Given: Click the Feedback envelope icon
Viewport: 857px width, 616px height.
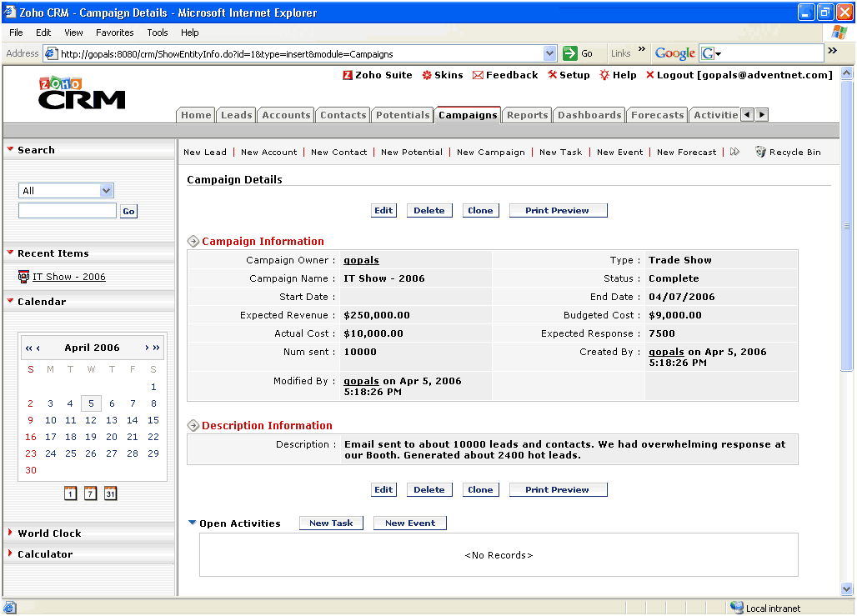Looking at the screenshot, I should pos(478,75).
